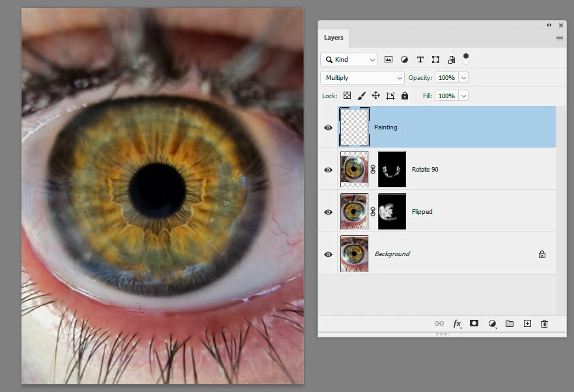
Task: Open the Multiply blend mode dropdown
Action: point(362,77)
